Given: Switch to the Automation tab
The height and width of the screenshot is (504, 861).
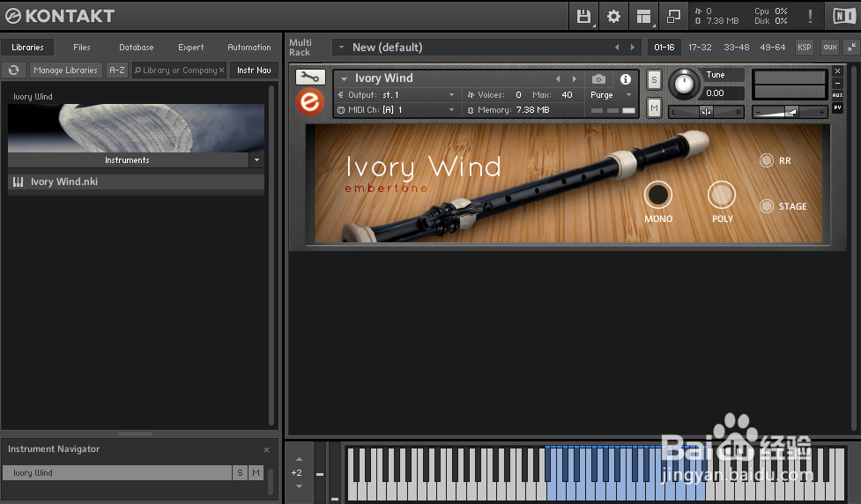Looking at the screenshot, I should (x=249, y=48).
